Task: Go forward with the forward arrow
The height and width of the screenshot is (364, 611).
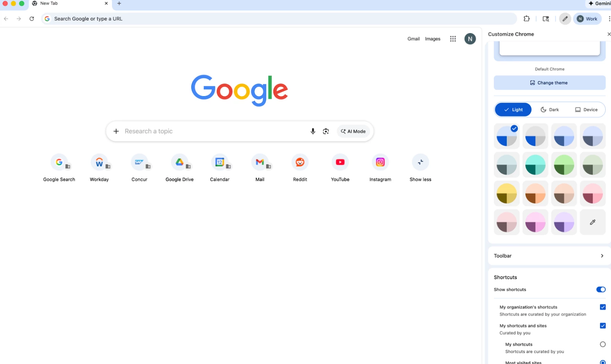Action: click(19, 19)
